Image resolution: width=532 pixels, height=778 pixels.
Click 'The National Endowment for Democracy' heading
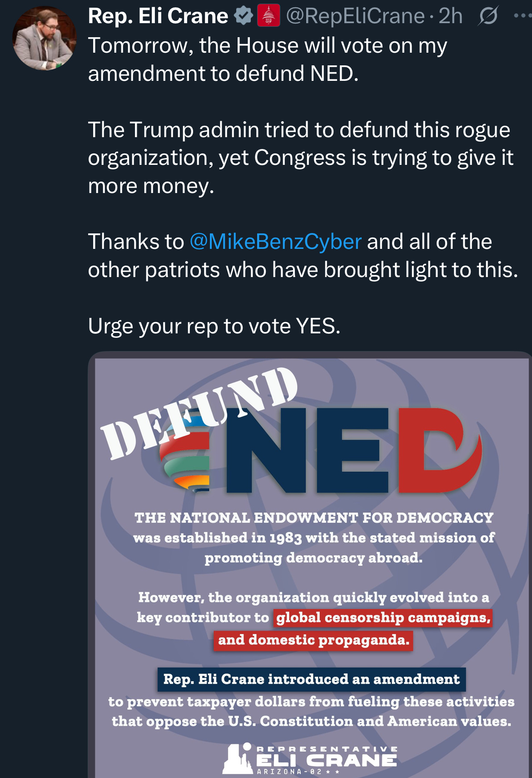(x=313, y=518)
